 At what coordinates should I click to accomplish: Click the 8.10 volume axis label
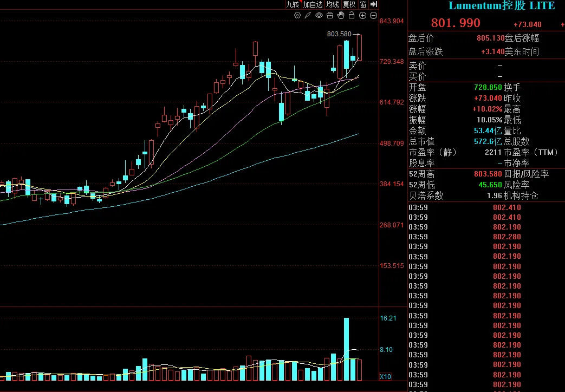[x=386, y=349]
